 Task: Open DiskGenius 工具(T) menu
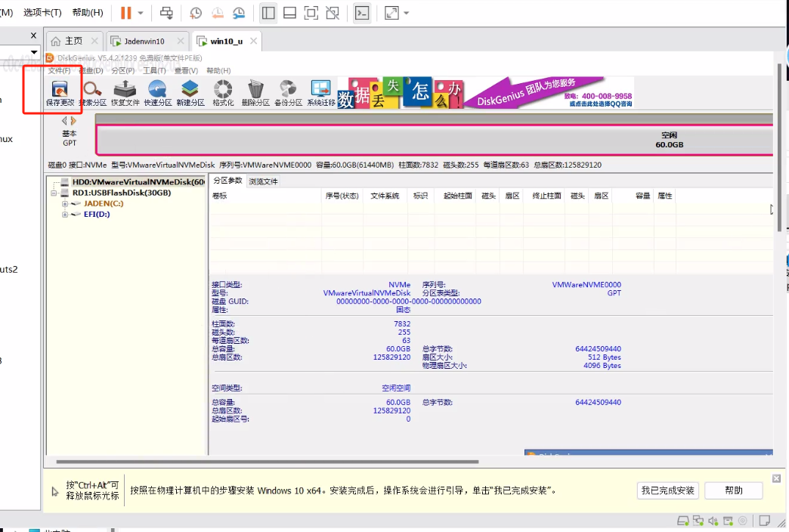[154, 70]
